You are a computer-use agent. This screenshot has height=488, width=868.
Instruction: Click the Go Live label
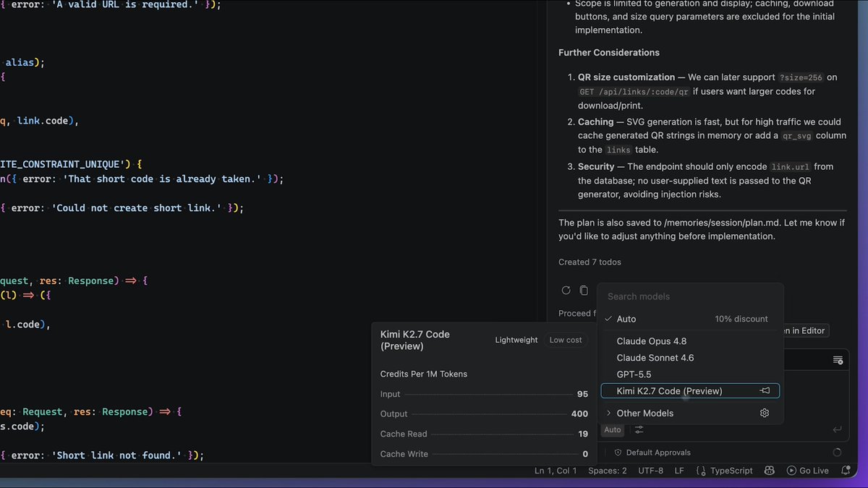814,471
